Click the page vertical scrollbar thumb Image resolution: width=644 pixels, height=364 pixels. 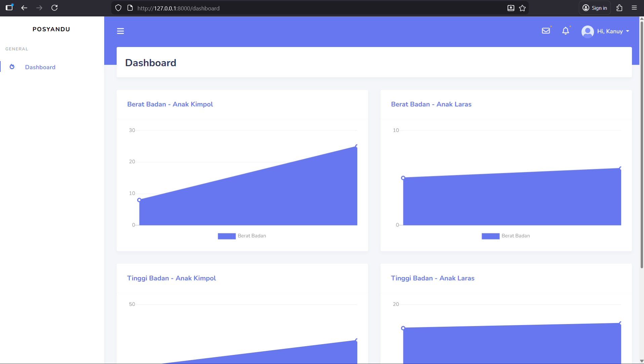point(641,144)
